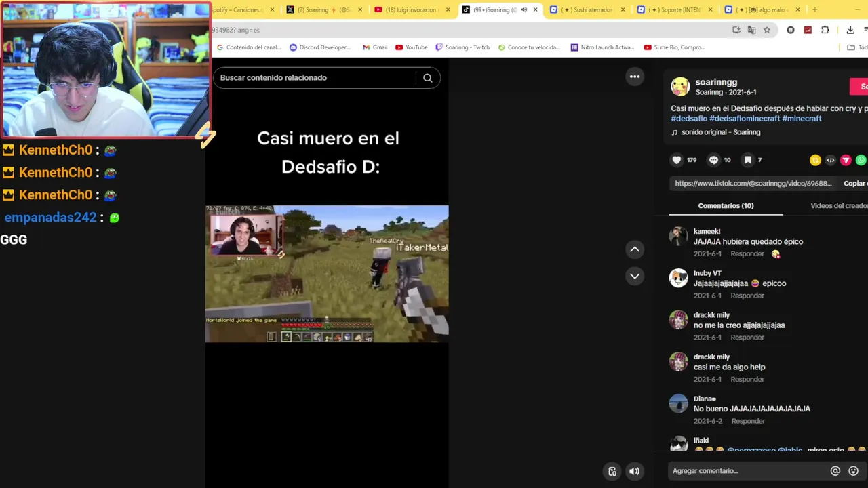
Task: Reply to Inuby VT's comment
Action: tap(747, 296)
